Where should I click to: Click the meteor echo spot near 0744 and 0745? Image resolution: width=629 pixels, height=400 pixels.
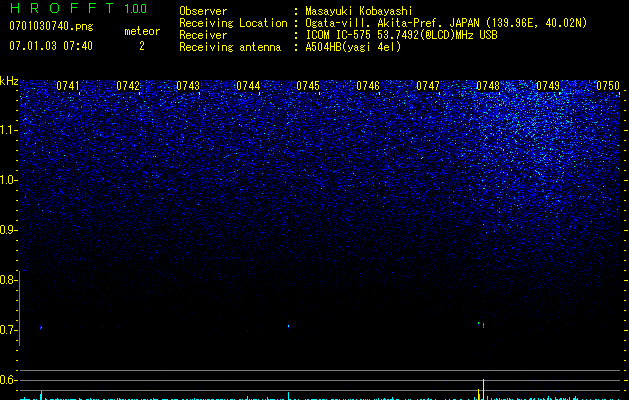288,326
